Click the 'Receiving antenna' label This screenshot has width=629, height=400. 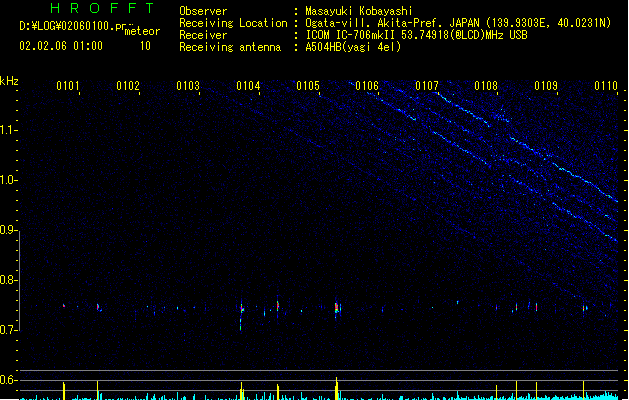tap(230, 47)
